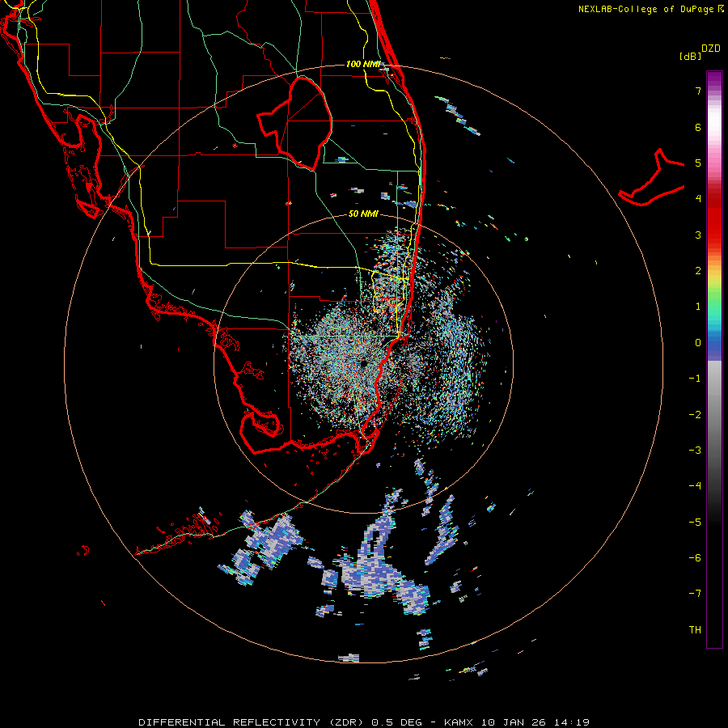Click the purple top end of the color bar
The height and width of the screenshot is (728, 728).
pyautogui.click(x=714, y=80)
